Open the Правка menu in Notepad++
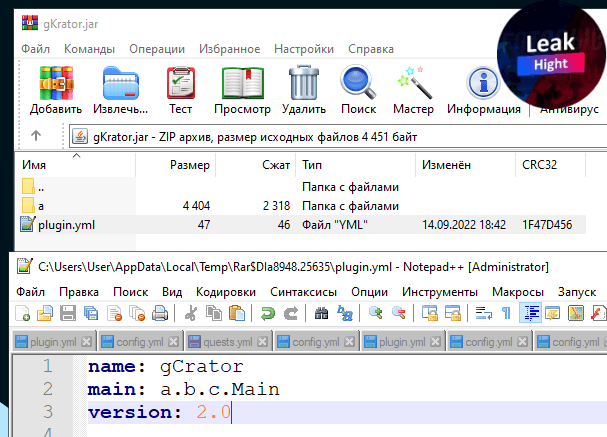Viewport: 607px width, 437px height. point(79,292)
